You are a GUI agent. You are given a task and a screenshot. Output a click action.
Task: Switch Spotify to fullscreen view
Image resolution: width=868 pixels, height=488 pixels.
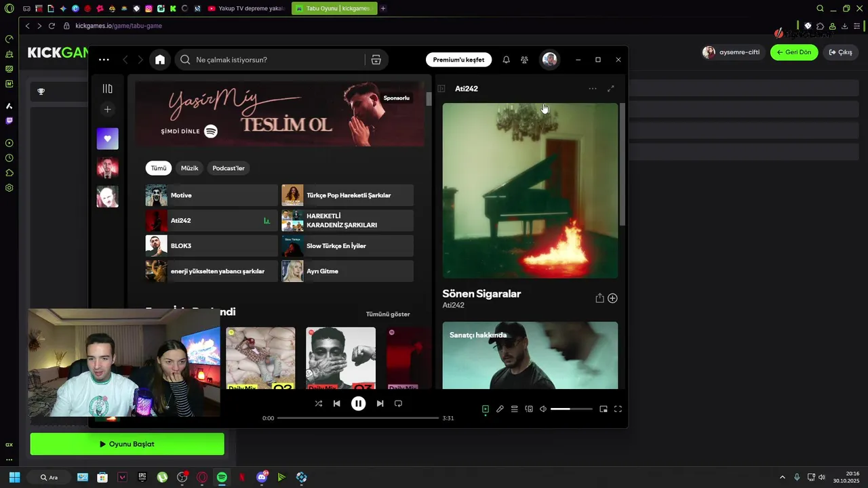pos(618,409)
